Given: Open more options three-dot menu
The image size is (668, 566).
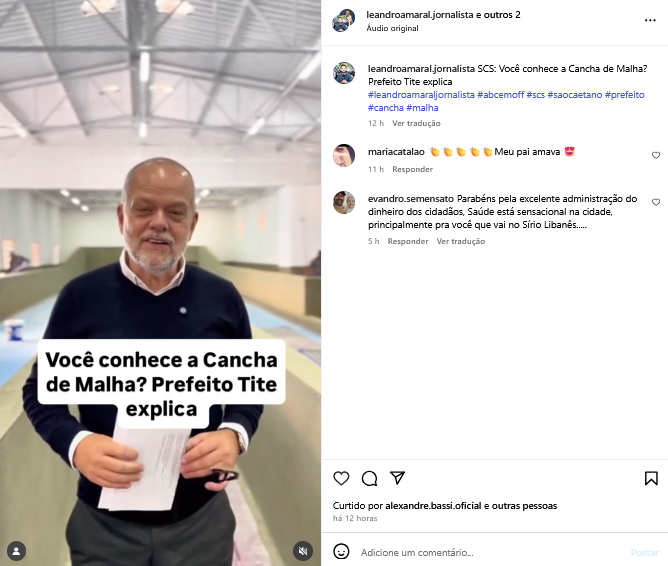Looking at the screenshot, I should pos(650,20).
